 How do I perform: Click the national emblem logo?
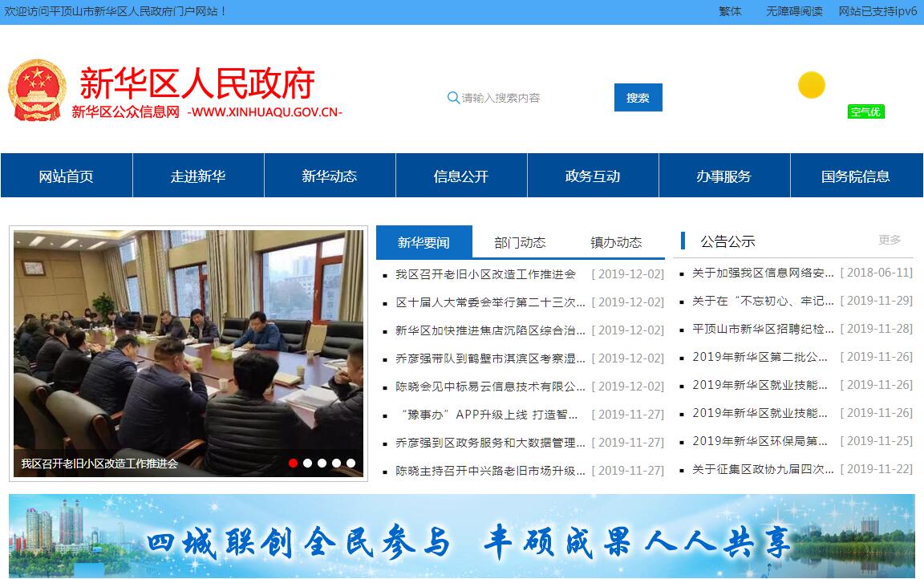[x=37, y=90]
